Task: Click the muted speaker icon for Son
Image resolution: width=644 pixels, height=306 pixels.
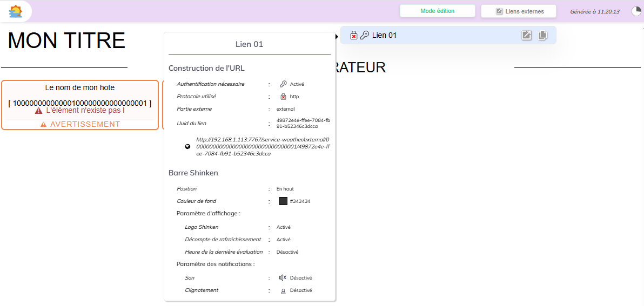Action: click(283, 278)
